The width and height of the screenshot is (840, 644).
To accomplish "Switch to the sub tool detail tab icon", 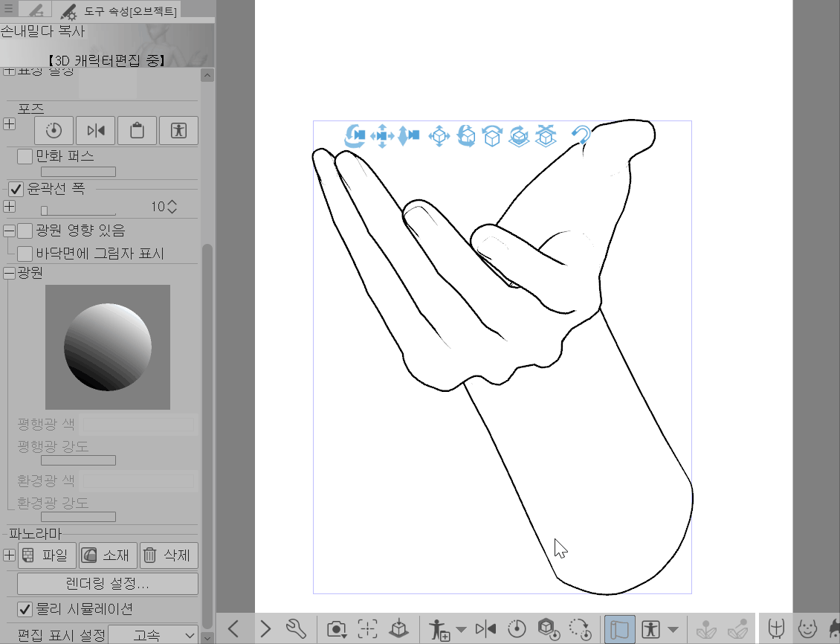I will click(36, 9).
